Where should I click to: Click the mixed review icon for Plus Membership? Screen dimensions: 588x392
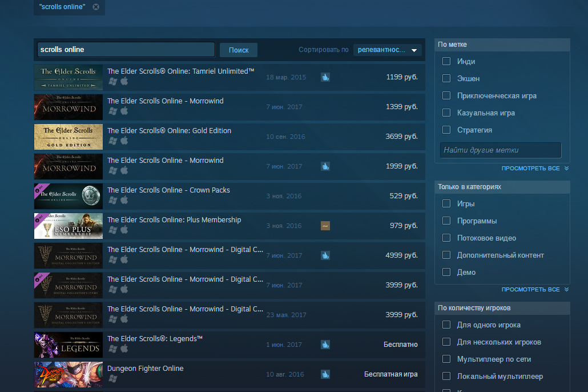point(325,226)
